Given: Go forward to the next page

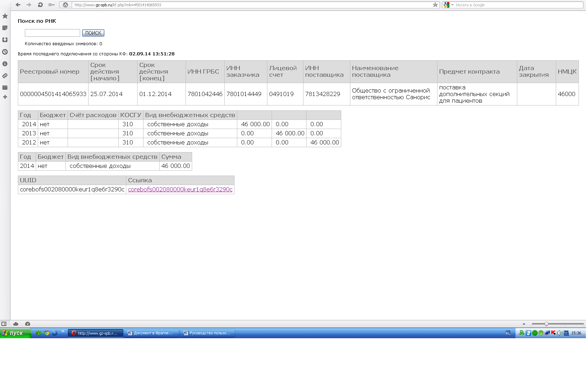Looking at the screenshot, I should (x=29, y=5).
